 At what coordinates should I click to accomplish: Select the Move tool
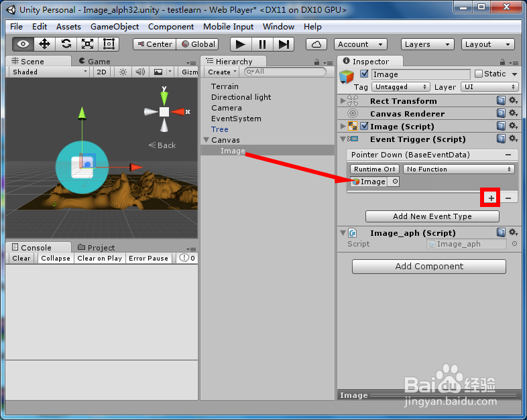click(x=44, y=44)
